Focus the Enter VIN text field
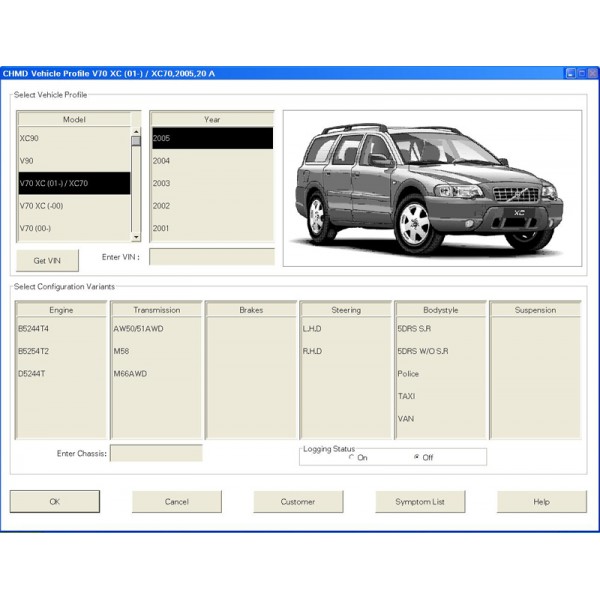Image resolution: width=600 pixels, height=600 pixels. (x=211, y=257)
